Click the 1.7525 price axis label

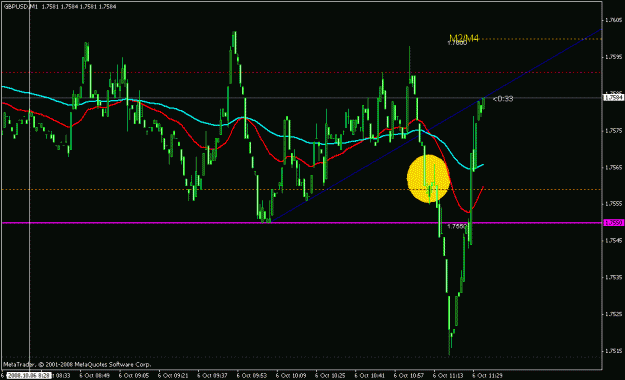point(613,314)
